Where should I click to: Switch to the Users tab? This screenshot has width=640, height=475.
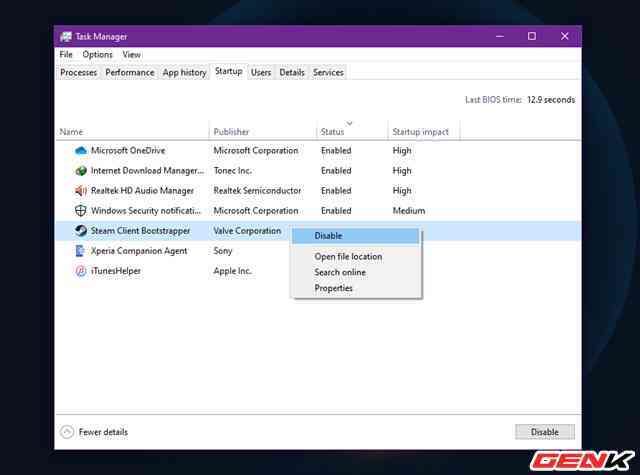tap(261, 73)
